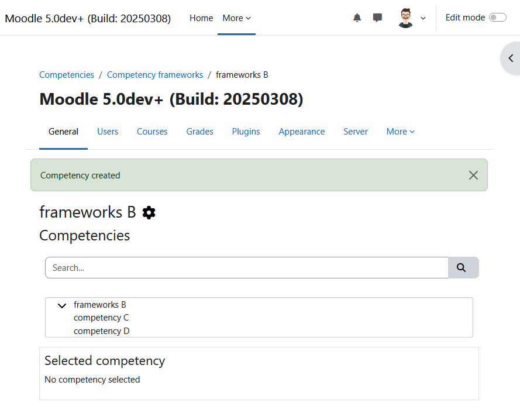Select competency C in the tree
520x420 pixels.
(x=101, y=318)
